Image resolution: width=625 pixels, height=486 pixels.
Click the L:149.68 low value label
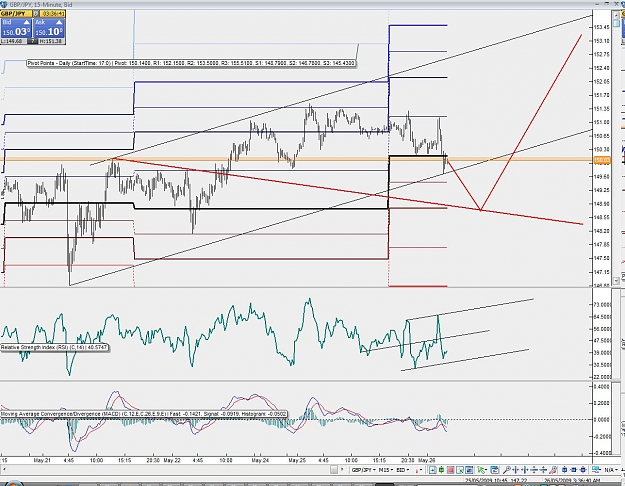click(13, 41)
